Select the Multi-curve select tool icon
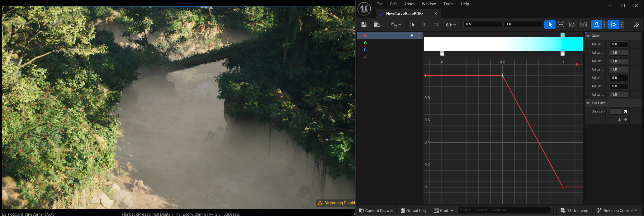Screen dimensions: 644x216 tap(583, 25)
